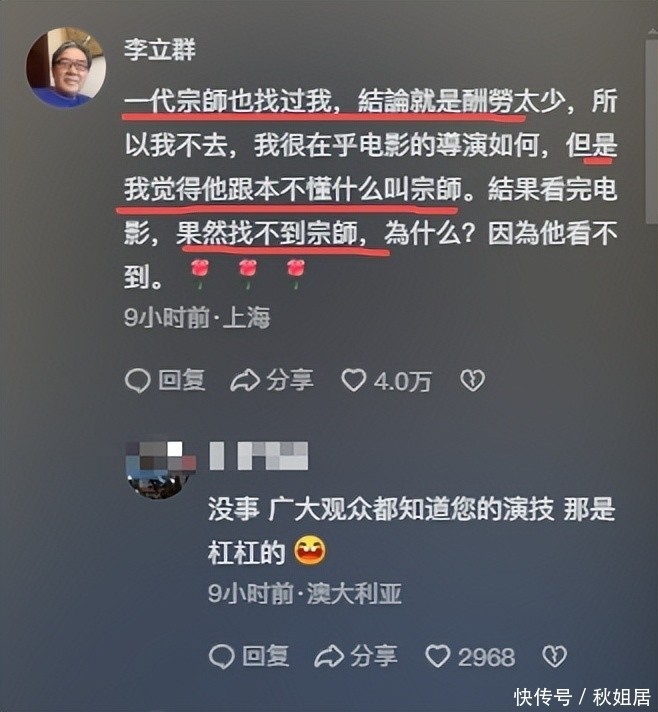Dislike 李立群's comment with the broken-heart icon
This screenshot has width=658, height=712.
473,381
